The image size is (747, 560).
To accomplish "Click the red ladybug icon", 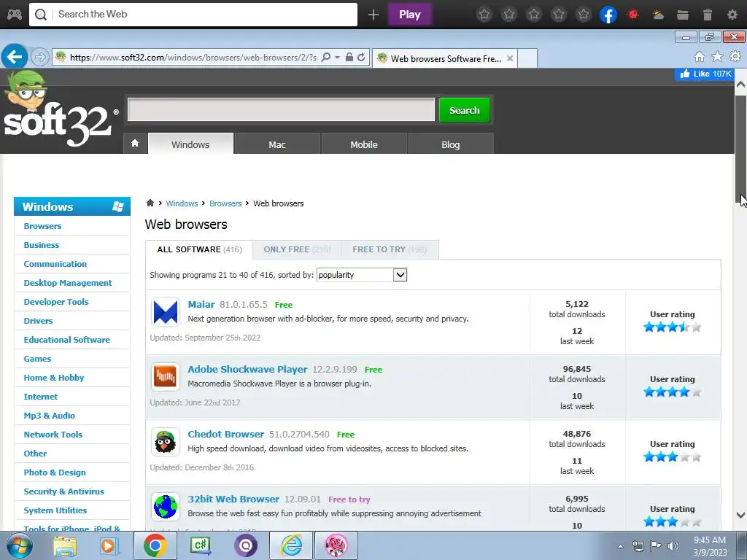I will [x=633, y=15].
